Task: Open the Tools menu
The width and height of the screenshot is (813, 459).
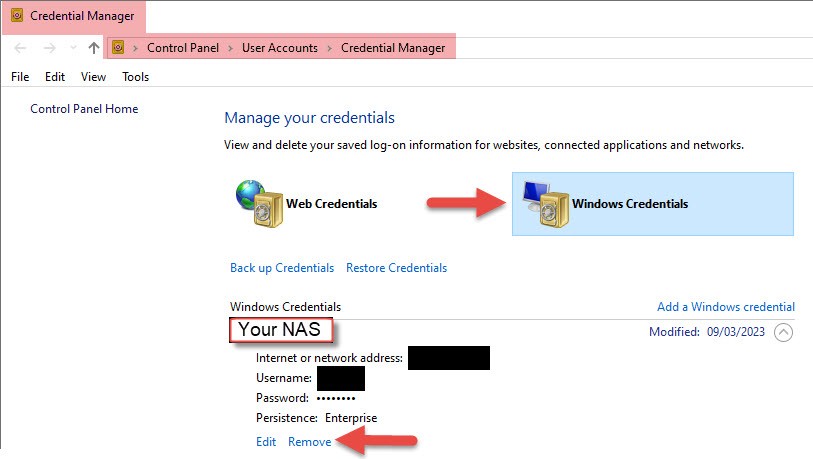Action: point(135,77)
